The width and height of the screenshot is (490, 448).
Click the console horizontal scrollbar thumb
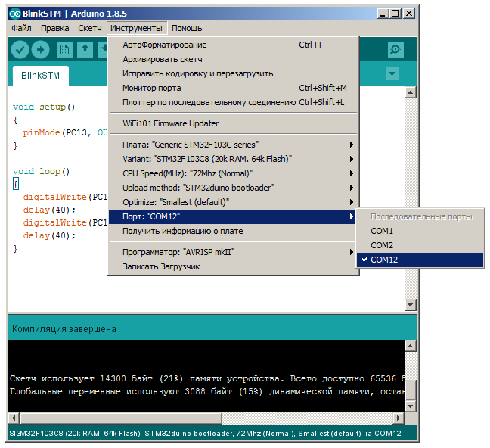[121, 418]
